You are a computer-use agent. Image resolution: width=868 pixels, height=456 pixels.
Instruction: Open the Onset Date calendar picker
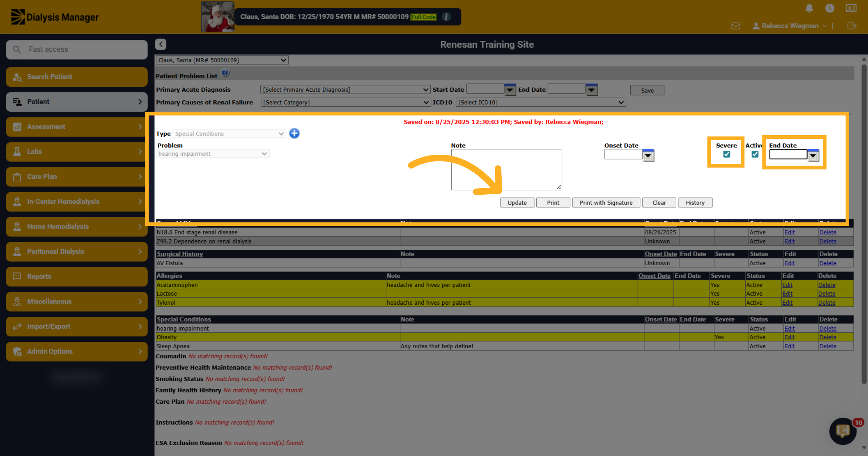pos(648,155)
